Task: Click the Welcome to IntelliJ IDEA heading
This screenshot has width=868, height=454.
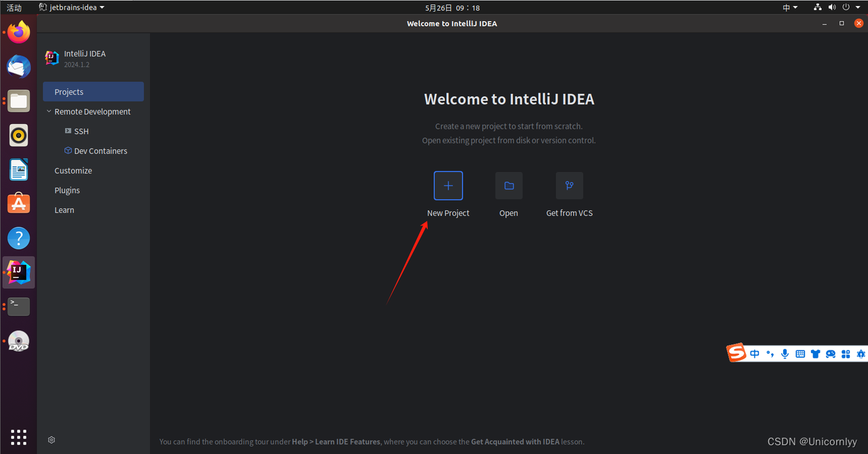Action: click(x=509, y=99)
